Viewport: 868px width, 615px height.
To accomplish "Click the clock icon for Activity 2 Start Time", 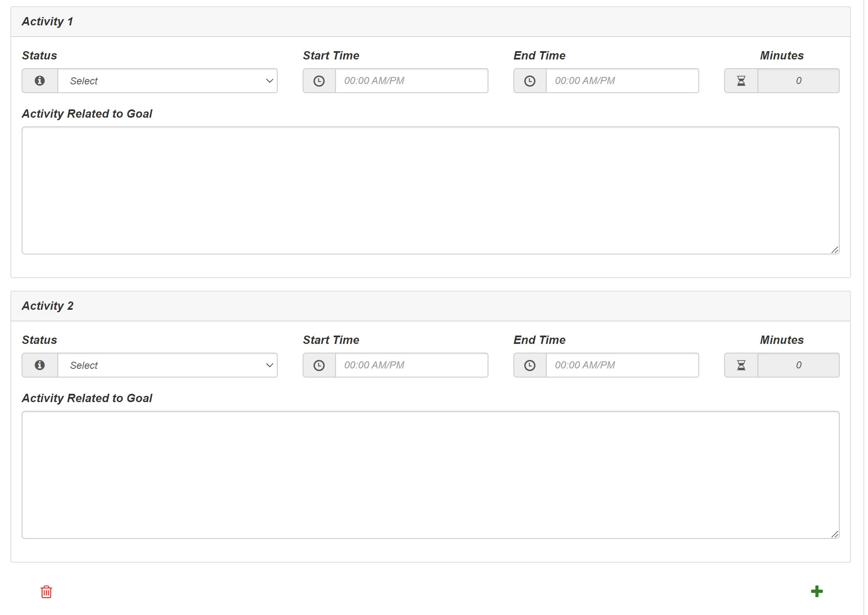I will (x=319, y=365).
